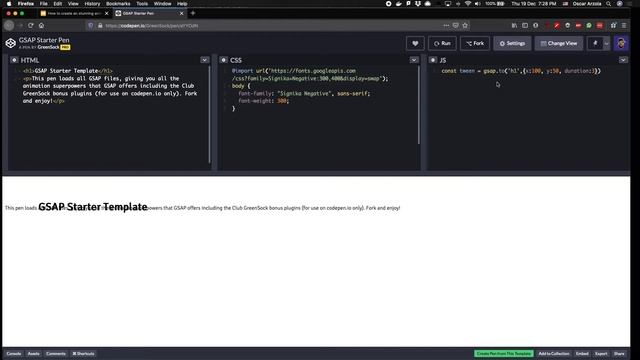Click the Export button

tap(601, 353)
